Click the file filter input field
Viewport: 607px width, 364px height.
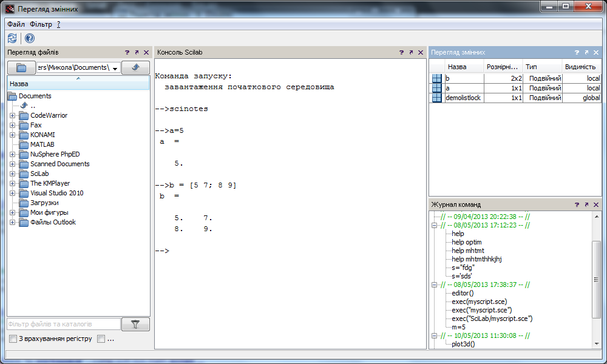pos(64,324)
